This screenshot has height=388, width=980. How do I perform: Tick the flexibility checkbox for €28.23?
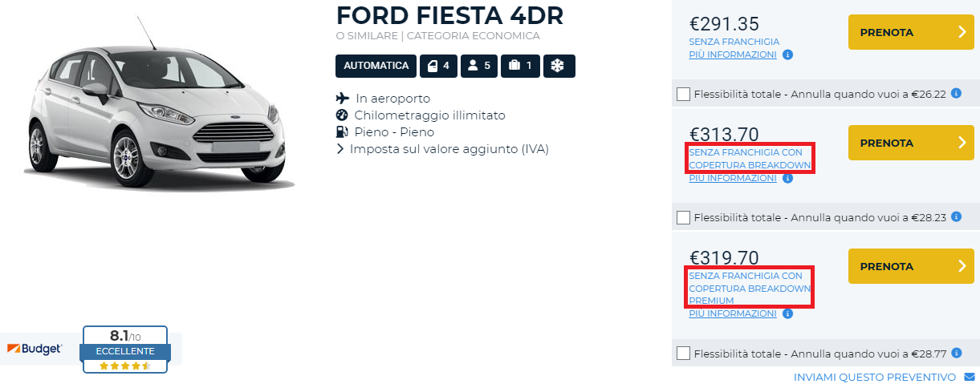point(683,217)
